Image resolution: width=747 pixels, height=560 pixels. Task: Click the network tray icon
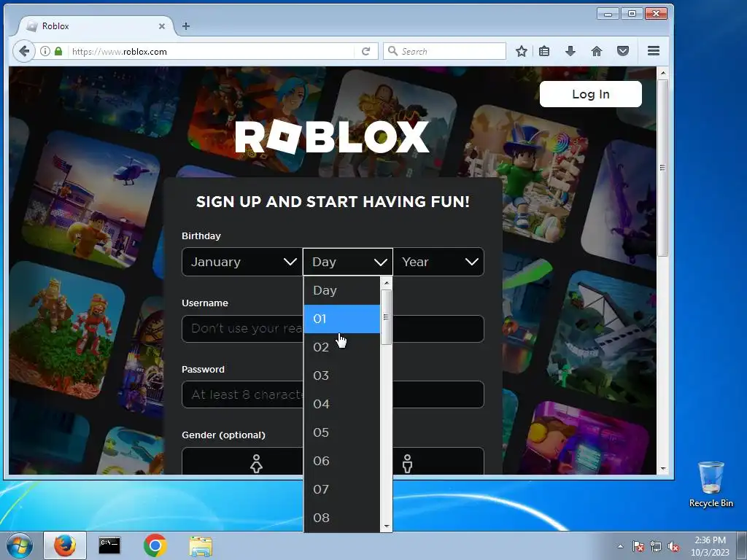click(x=656, y=546)
